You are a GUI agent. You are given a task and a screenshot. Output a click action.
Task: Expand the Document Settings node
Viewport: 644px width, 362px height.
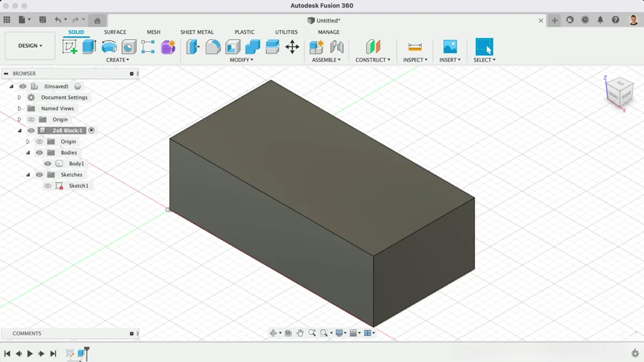click(19, 98)
